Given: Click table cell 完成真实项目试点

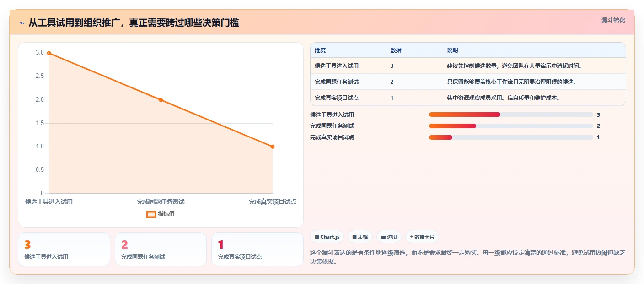Looking at the screenshot, I should [337, 98].
